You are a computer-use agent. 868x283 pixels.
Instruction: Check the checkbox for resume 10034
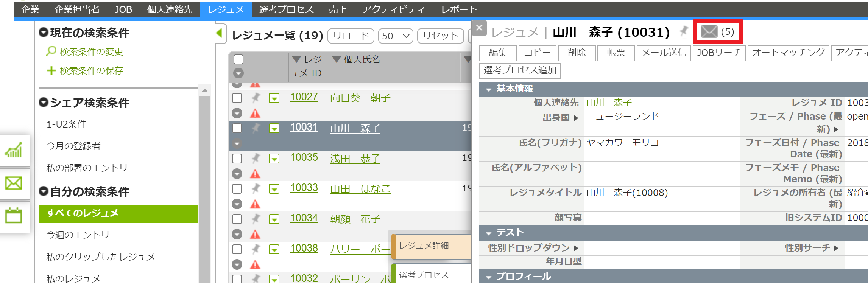(x=237, y=219)
